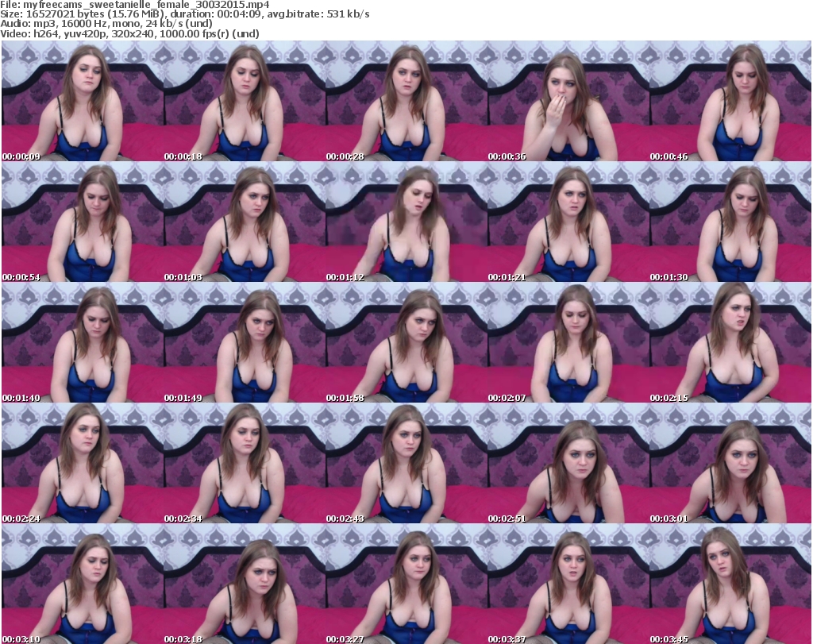Select the thumbnail timestamped 00:02:51
The image size is (813, 644).
(x=568, y=463)
